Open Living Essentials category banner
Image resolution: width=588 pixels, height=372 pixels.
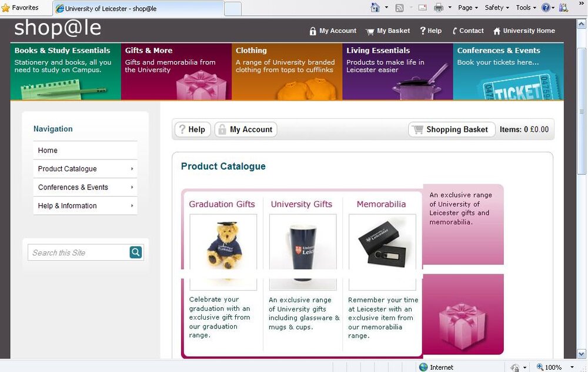397,72
